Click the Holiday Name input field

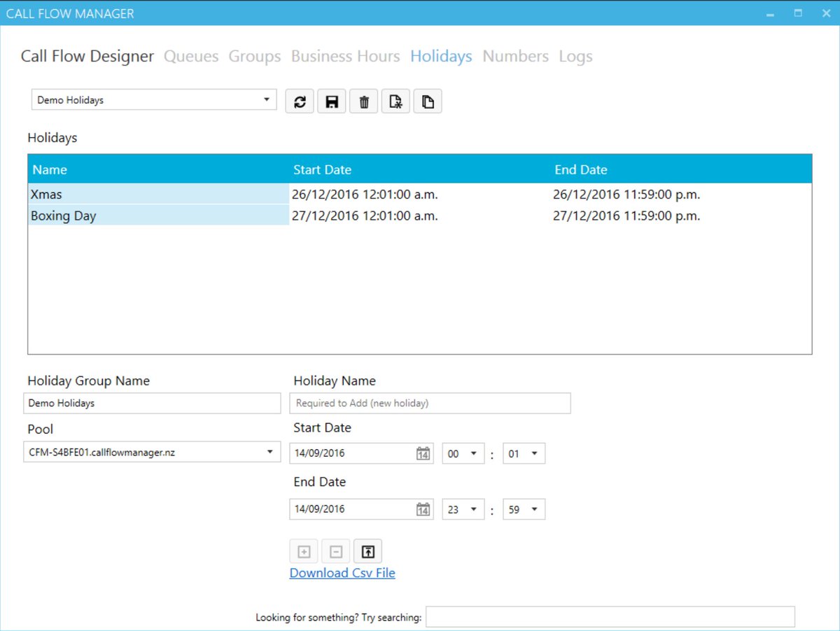pyautogui.click(x=430, y=403)
